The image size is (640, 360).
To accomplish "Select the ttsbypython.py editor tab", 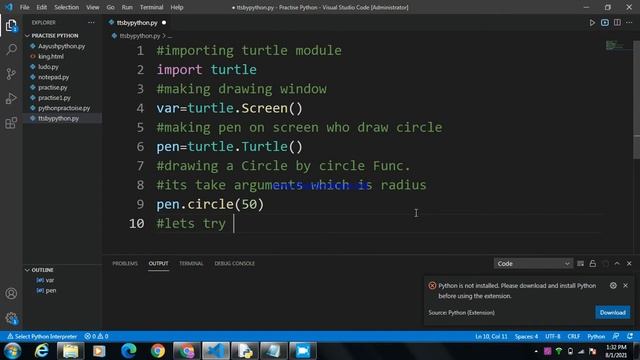I will point(137,23).
